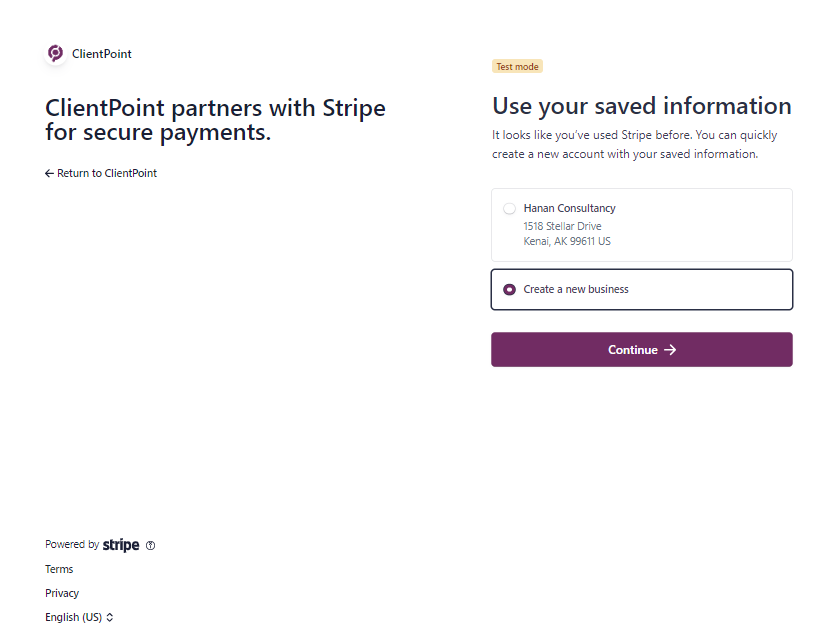Open the Privacy link
The image size is (827, 637).
62,593
